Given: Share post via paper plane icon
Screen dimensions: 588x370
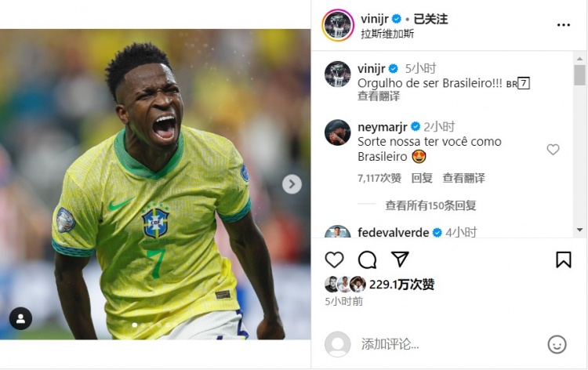Looking at the screenshot, I should pyautogui.click(x=400, y=259).
